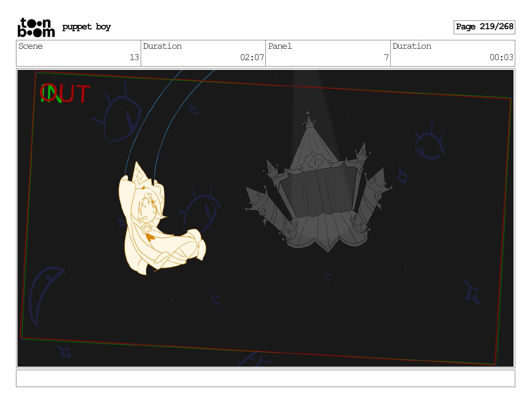
Task: Click the storyboard panel thumbnail of swinging girl
Action: pyautogui.click(x=266, y=218)
